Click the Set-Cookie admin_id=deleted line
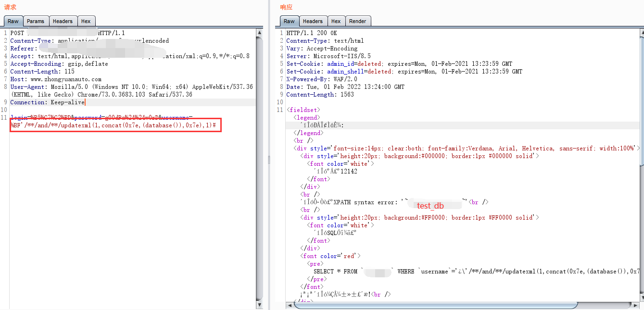 click(x=399, y=64)
